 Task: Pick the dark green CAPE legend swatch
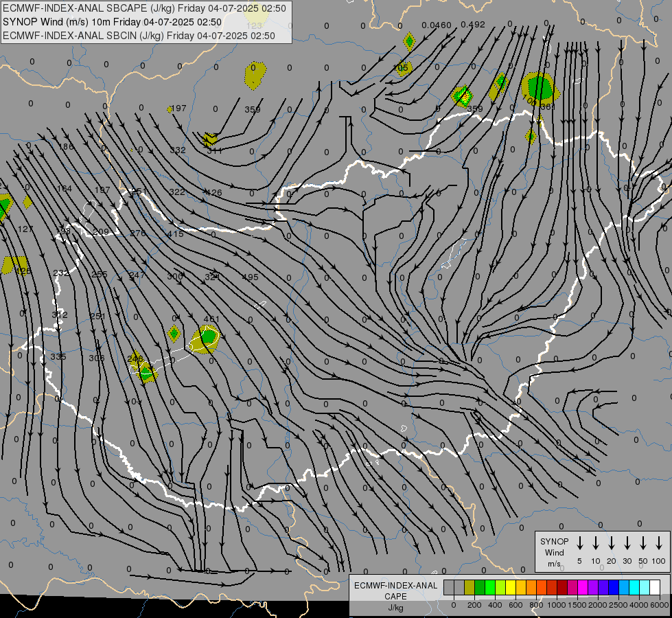coord(480,588)
